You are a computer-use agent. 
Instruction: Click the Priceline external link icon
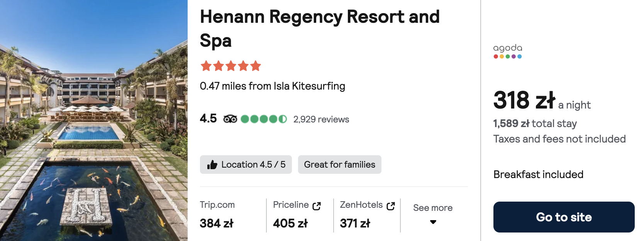click(x=317, y=206)
